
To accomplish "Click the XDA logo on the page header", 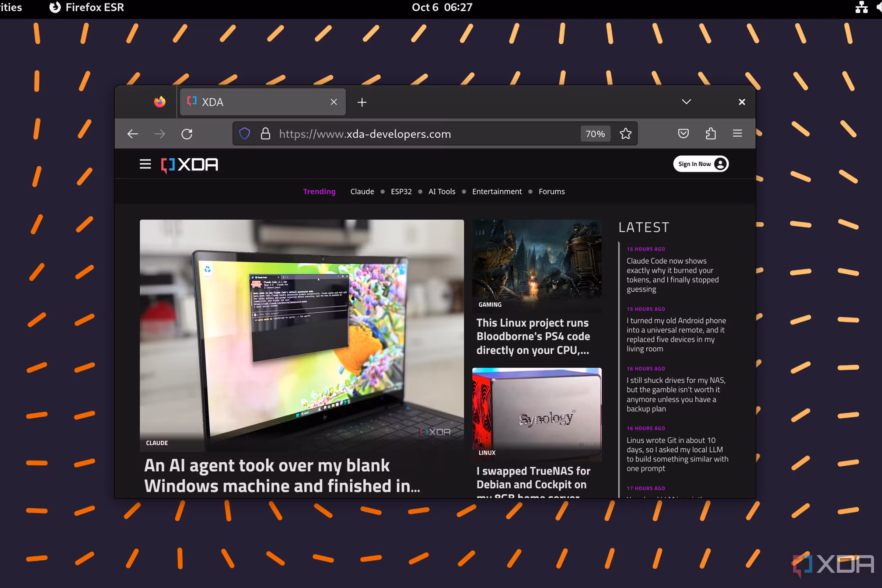I will click(189, 165).
